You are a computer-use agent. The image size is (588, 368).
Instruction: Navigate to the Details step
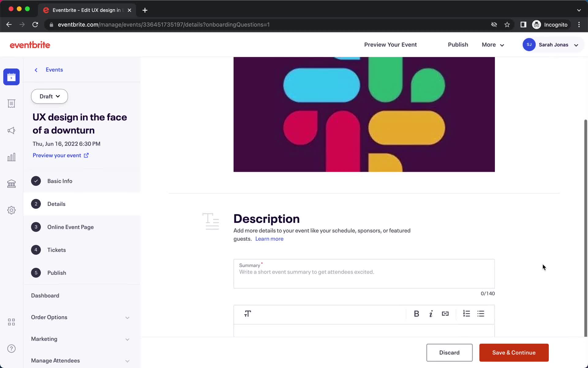(56, 204)
